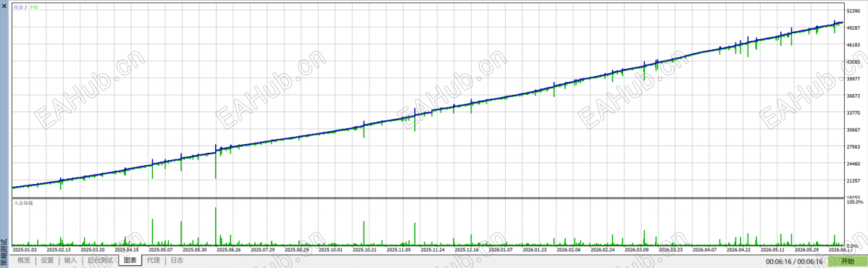Image resolution: width=868 pixels, height=268 pixels.
Task: Click the 结余 balance legend label
Action: point(18,7)
